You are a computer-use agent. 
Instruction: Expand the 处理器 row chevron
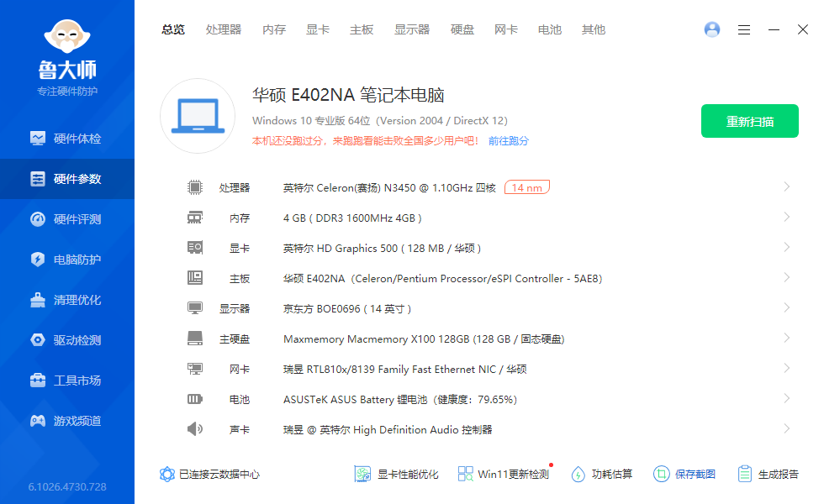(787, 186)
